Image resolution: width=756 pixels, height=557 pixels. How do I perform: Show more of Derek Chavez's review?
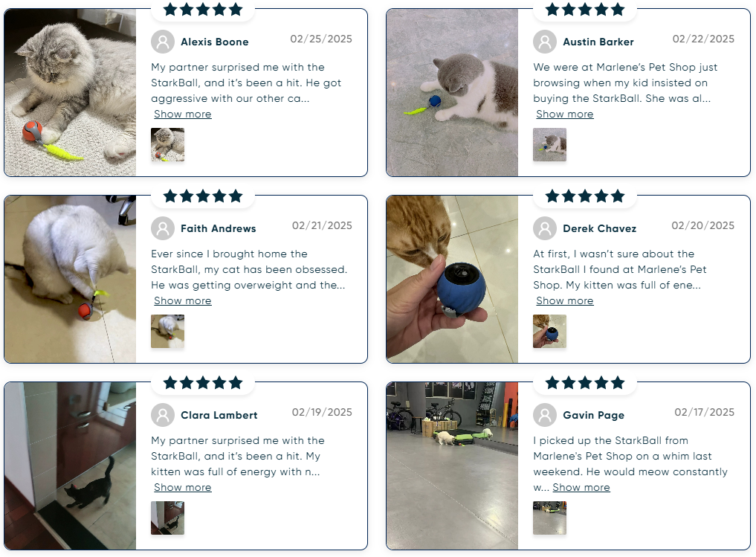(x=565, y=301)
